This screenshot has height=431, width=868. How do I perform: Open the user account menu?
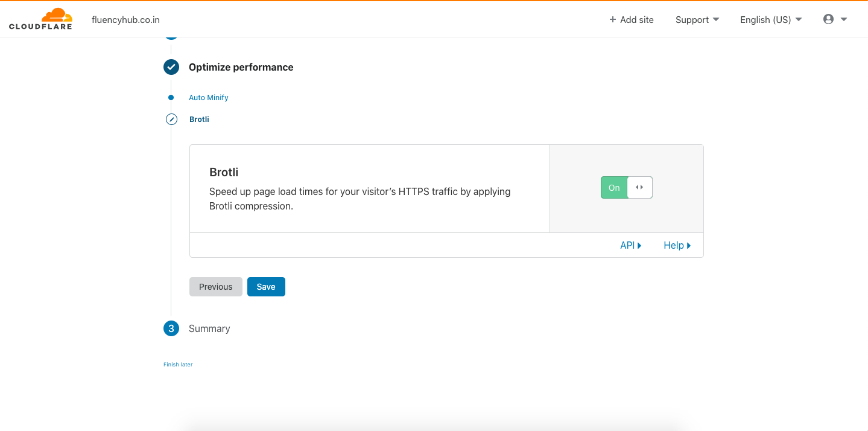[835, 19]
